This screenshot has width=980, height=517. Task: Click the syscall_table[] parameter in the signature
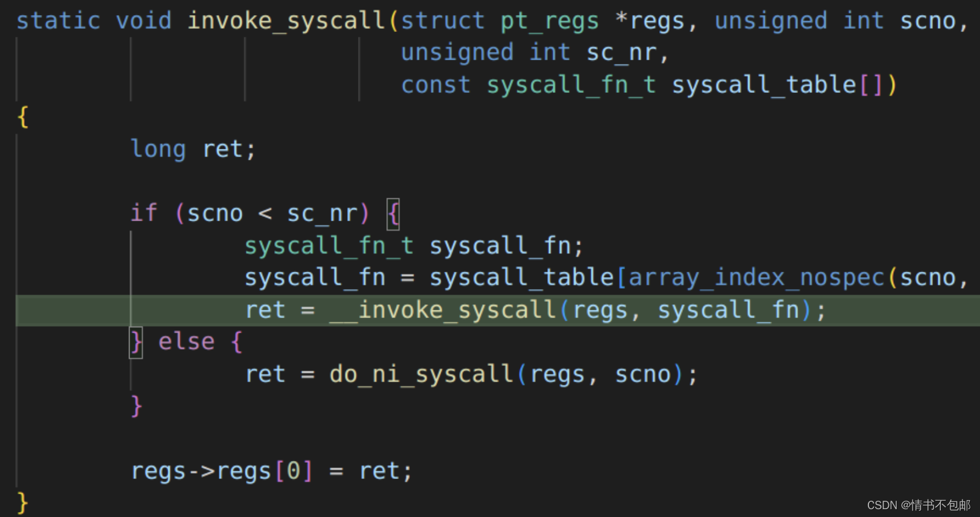point(778,85)
